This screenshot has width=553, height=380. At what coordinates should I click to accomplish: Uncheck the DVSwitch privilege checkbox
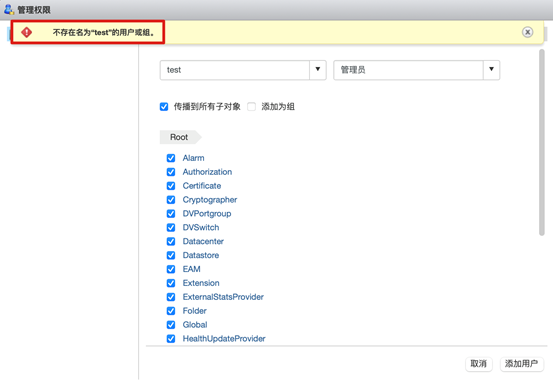coord(171,227)
